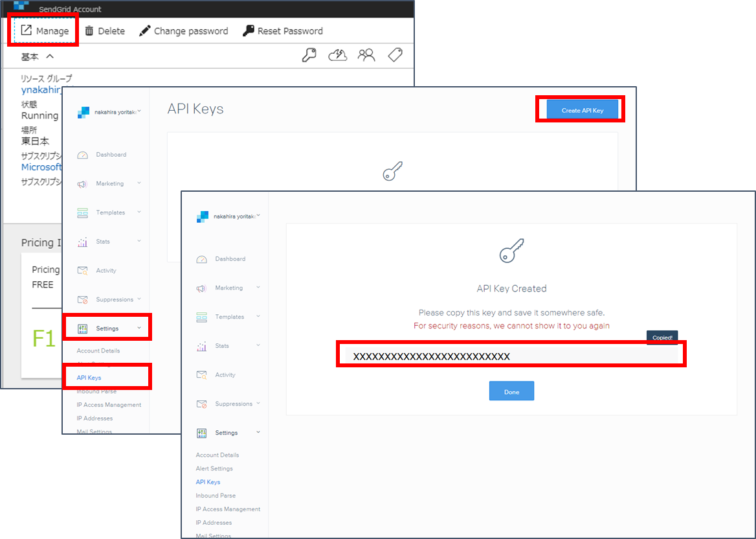756x539 pixels.
Task: Click Delete in the Azure toolbar
Action: coord(105,31)
